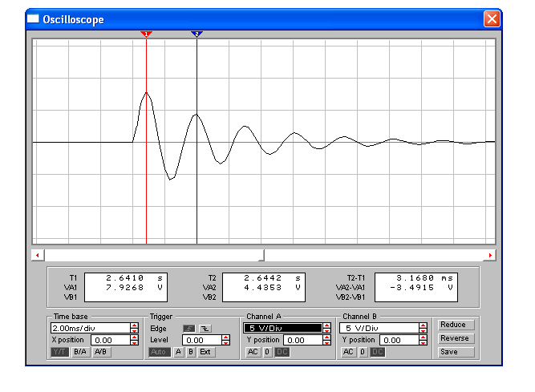Image resolution: width=535 pixels, height=392 pixels.
Task: Select the rising edge trigger icon
Action: point(188,329)
